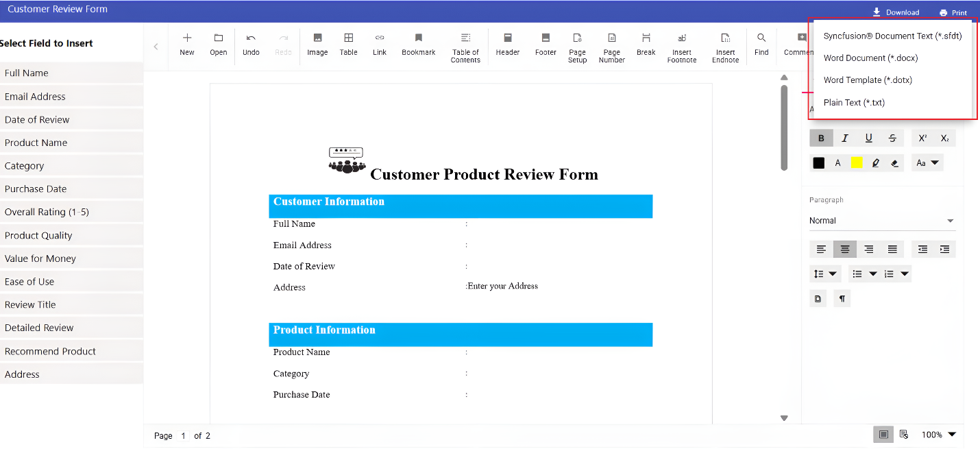Collapse the toolbar with left chevron
The height and width of the screenshot is (449, 980).
pos(156,47)
